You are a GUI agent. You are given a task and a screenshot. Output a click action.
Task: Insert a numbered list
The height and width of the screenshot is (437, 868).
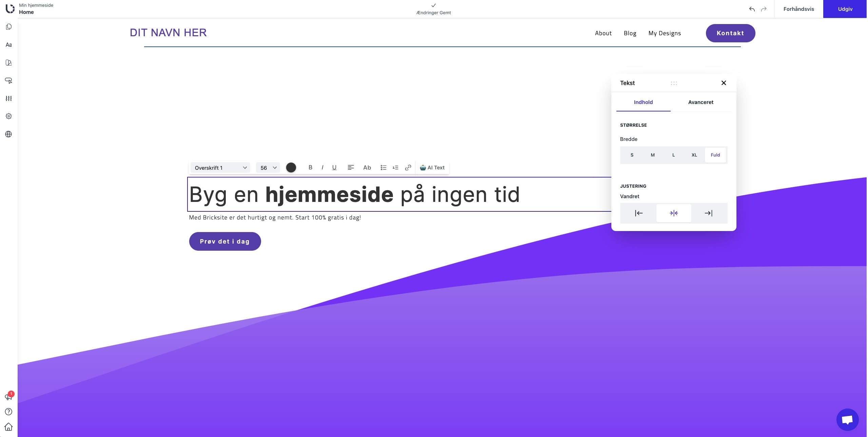pyautogui.click(x=395, y=167)
